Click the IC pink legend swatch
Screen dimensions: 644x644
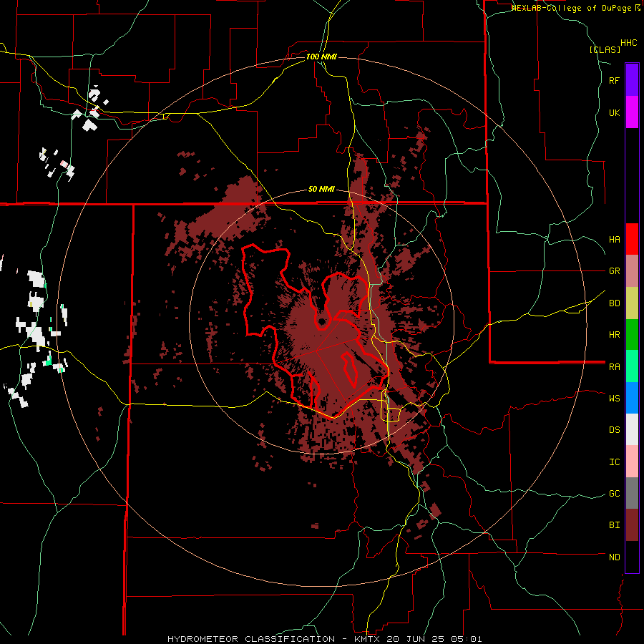pyautogui.click(x=632, y=462)
